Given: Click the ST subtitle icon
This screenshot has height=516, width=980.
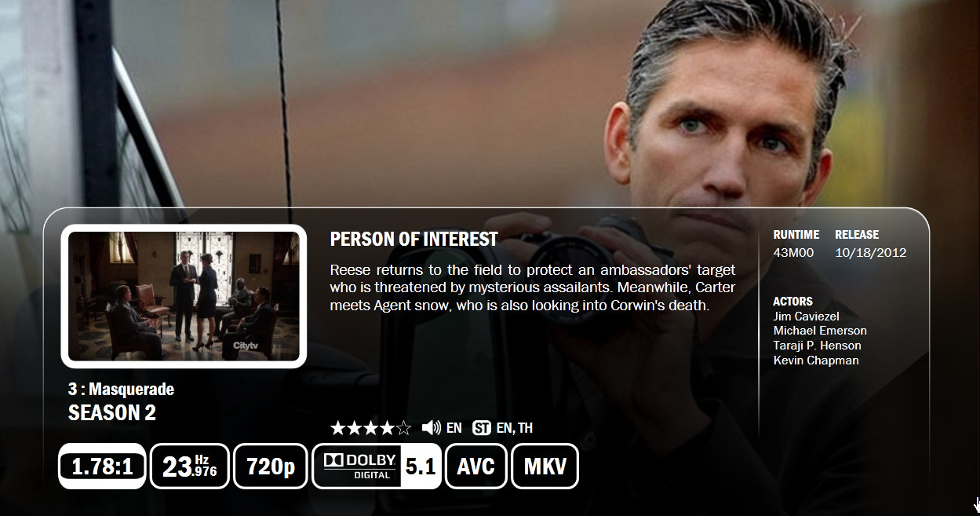Looking at the screenshot, I should tap(482, 428).
